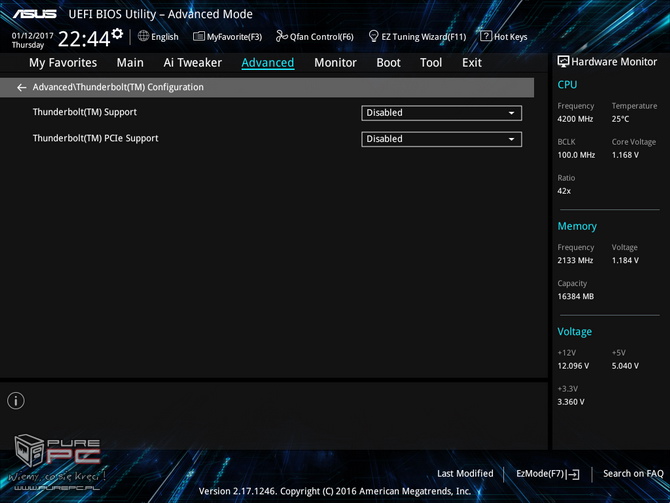Click the EzMode exit arrow icon
The image size is (670, 503).
click(573, 474)
